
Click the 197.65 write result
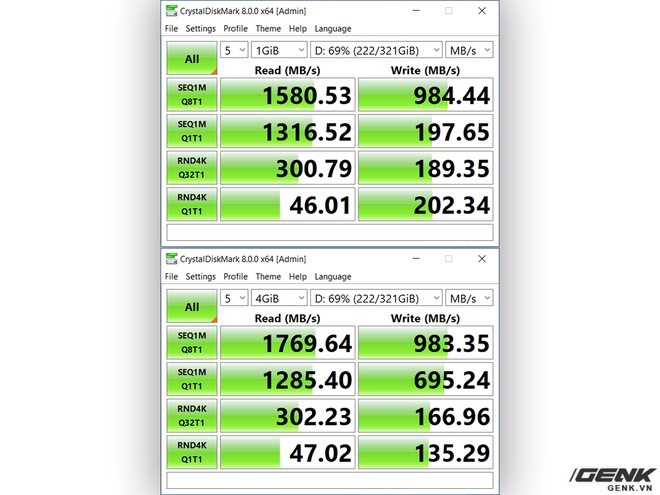[x=426, y=131]
